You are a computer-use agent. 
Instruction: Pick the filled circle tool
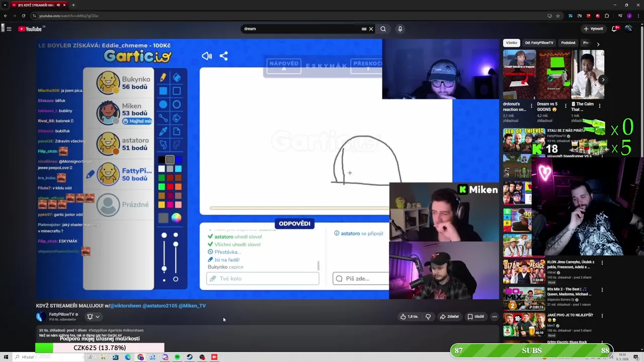coord(163,105)
